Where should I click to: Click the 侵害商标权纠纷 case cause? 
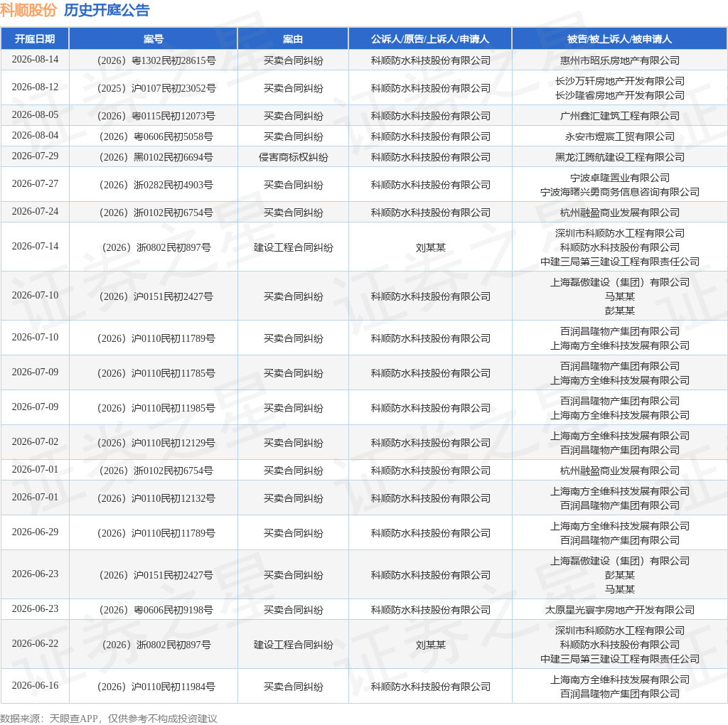(294, 157)
